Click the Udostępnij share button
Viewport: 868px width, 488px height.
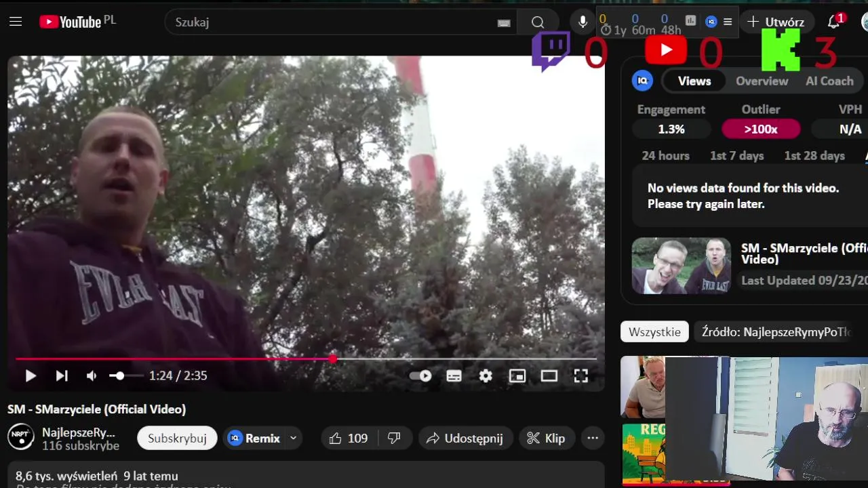(x=465, y=439)
